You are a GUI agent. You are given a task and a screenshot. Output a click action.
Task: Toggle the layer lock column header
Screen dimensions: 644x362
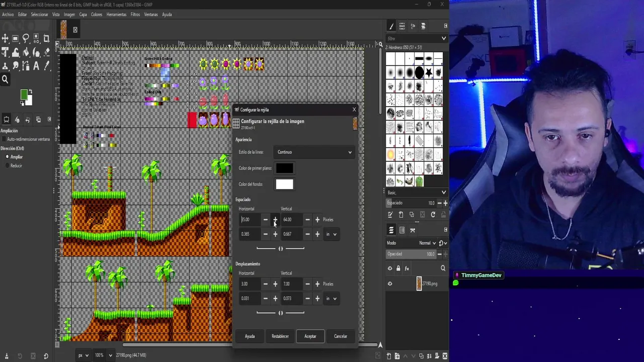(x=398, y=268)
